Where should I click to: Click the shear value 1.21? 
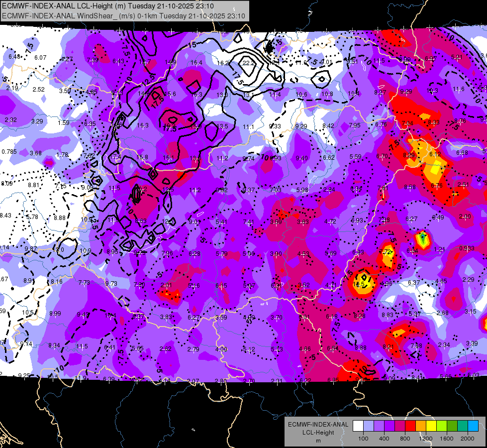point(439,249)
